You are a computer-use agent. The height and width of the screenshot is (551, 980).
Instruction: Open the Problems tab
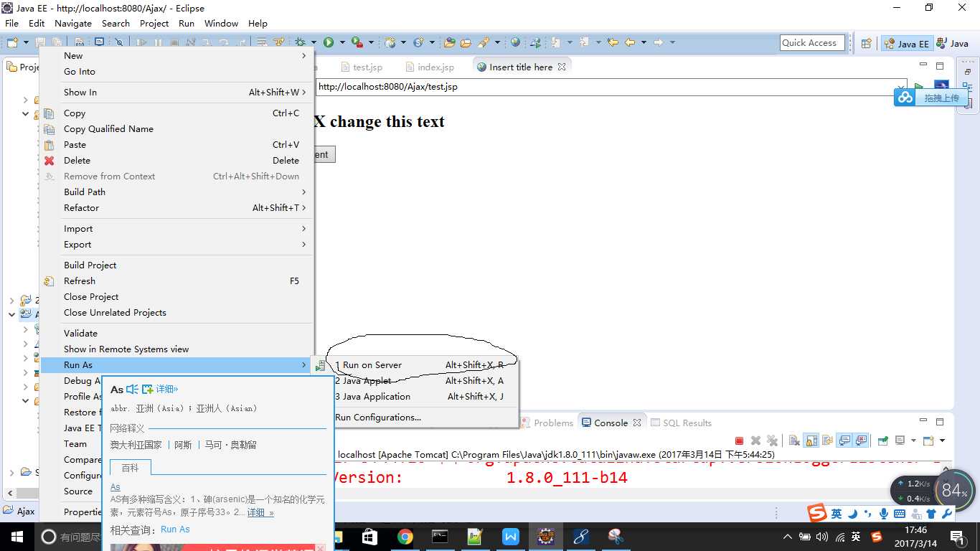pos(547,423)
